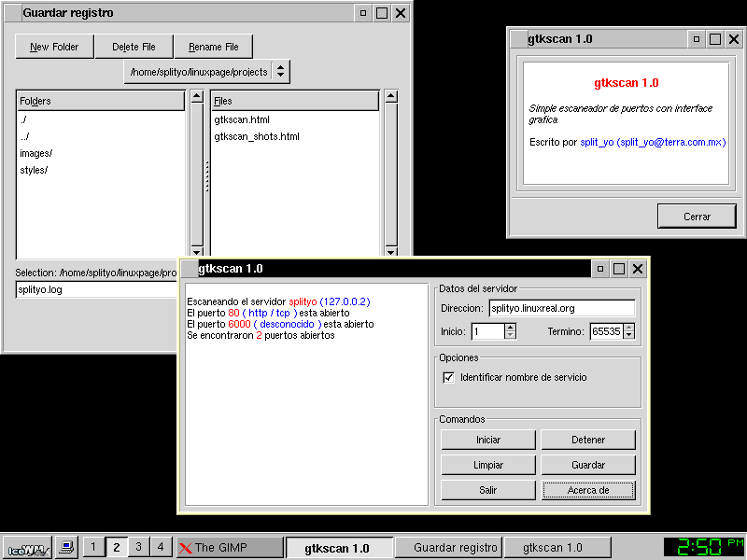Clear output with Limpiar button
The image size is (747, 560).
(488, 465)
